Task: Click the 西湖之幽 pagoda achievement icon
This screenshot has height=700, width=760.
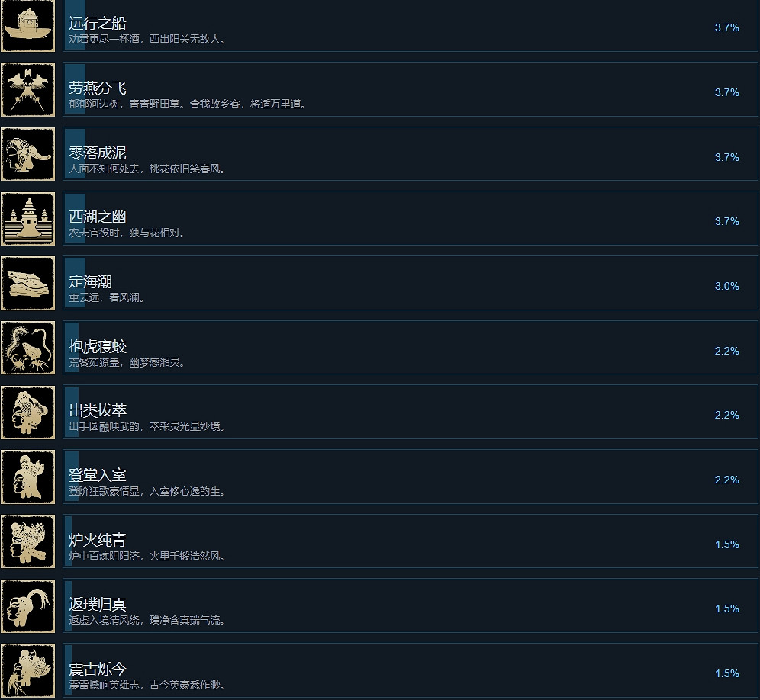Action: 27,219
